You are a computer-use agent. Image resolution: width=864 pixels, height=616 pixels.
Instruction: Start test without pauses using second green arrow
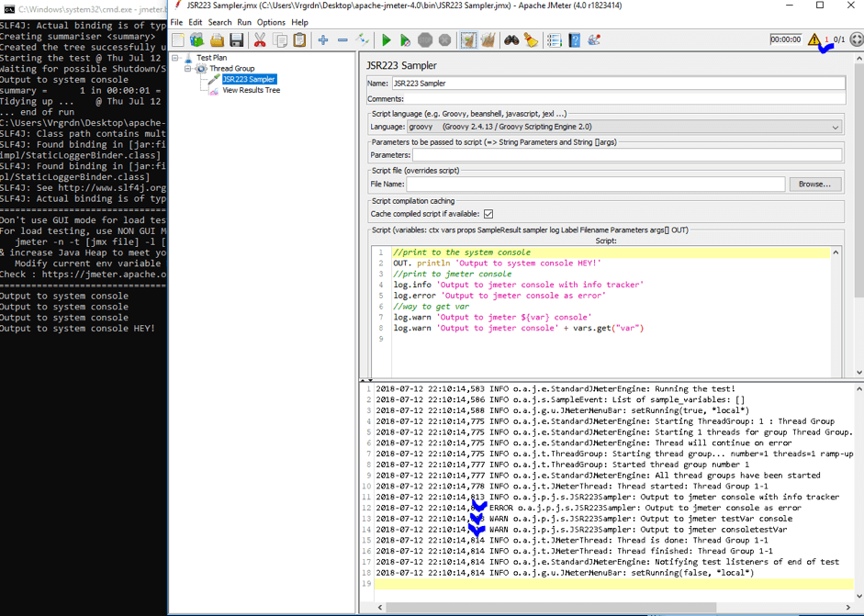pyautogui.click(x=405, y=39)
